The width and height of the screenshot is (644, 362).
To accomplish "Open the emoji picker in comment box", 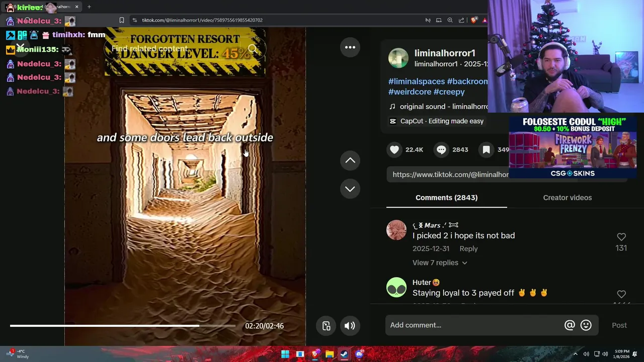I will (586, 325).
